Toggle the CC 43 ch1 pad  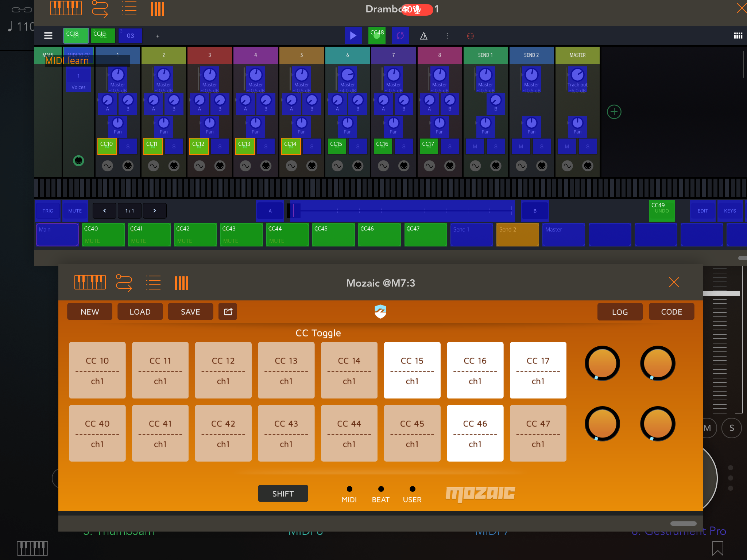(286, 433)
